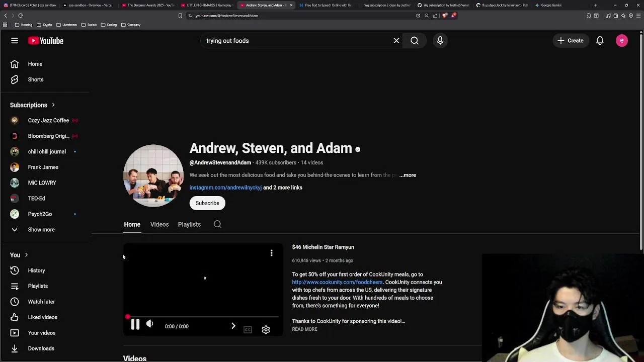Click the Create button
This screenshot has width=644, height=362.
(571, 41)
